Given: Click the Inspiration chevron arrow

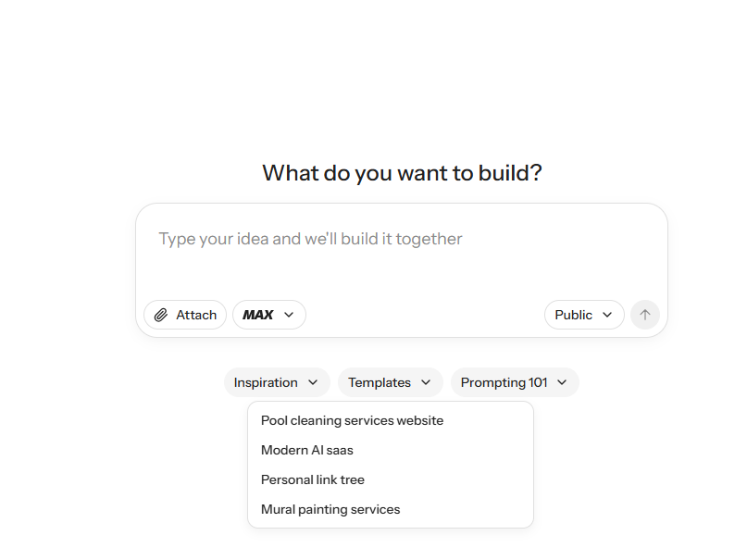Looking at the screenshot, I should pos(312,382).
